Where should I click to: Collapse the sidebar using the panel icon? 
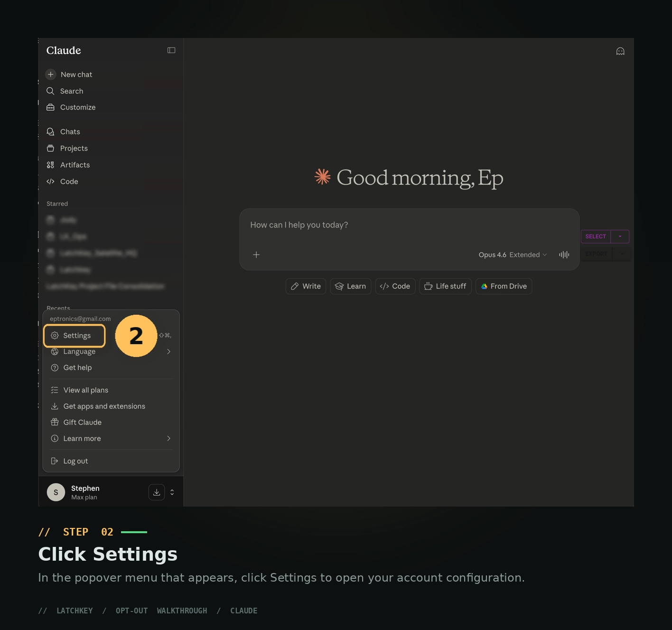point(171,50)
